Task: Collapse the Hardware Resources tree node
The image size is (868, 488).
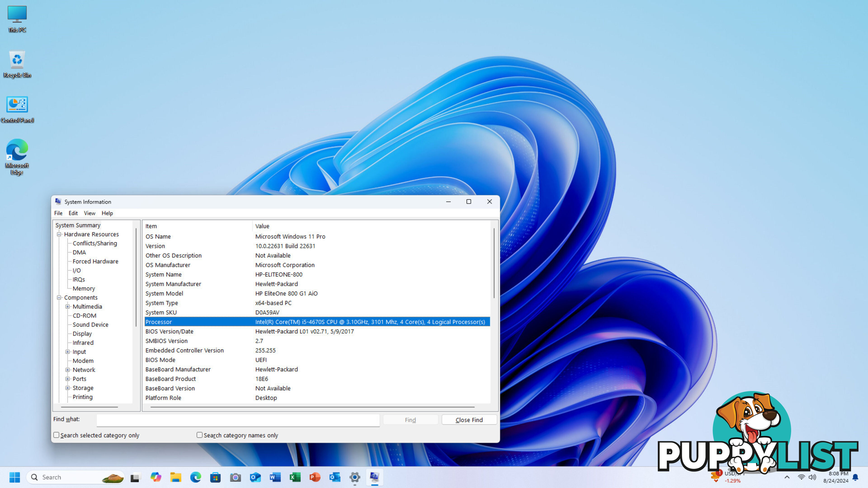Action: point(59,234)
